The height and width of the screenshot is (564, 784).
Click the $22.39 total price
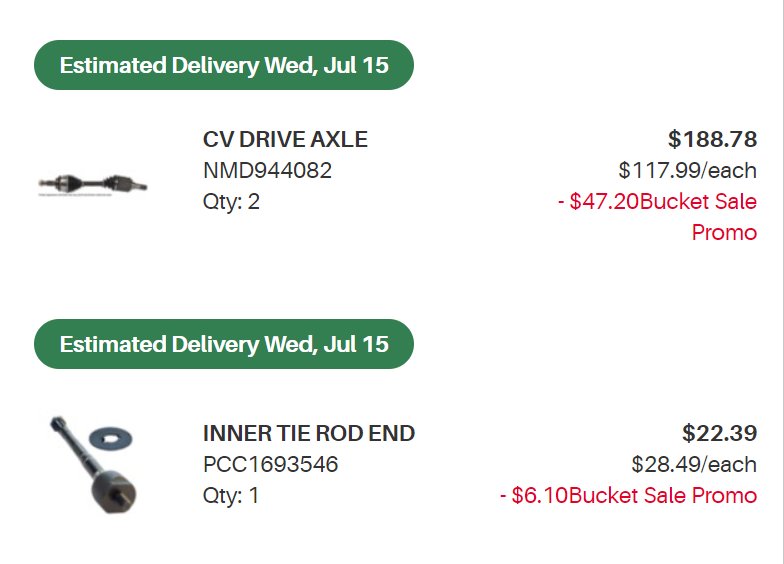click(720, 433)
